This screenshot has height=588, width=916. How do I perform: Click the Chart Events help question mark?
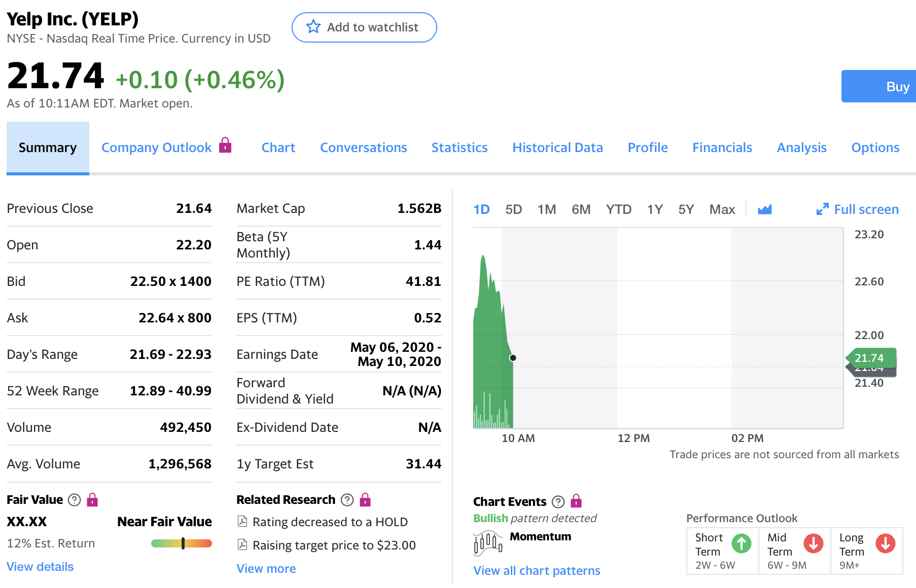point(558,502)
